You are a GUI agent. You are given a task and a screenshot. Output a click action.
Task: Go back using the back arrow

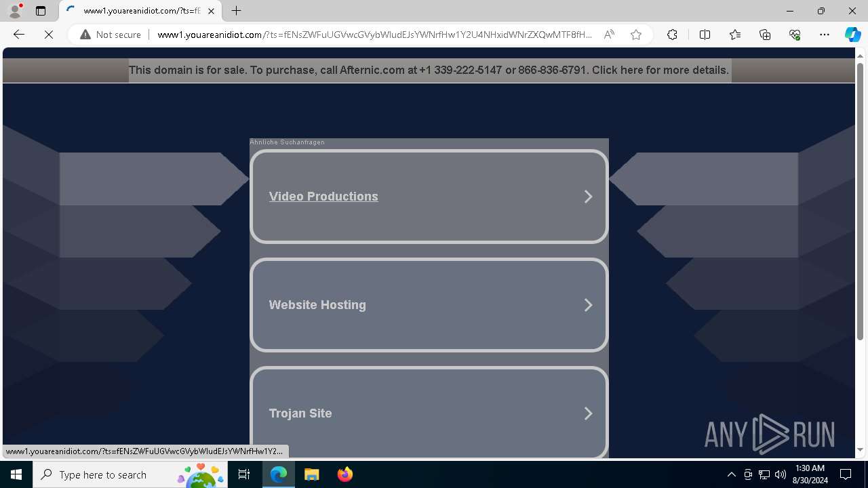(x=19, y=35)
